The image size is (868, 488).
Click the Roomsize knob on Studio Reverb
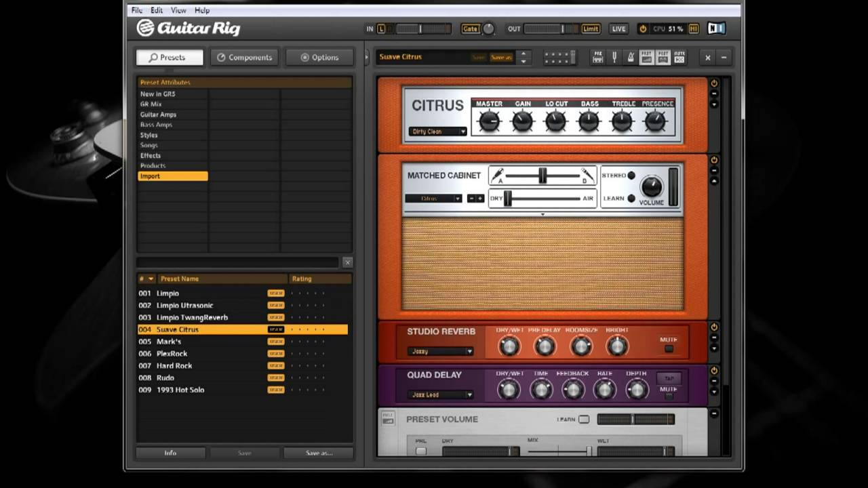pyautogui.click(x=581, y=346)
